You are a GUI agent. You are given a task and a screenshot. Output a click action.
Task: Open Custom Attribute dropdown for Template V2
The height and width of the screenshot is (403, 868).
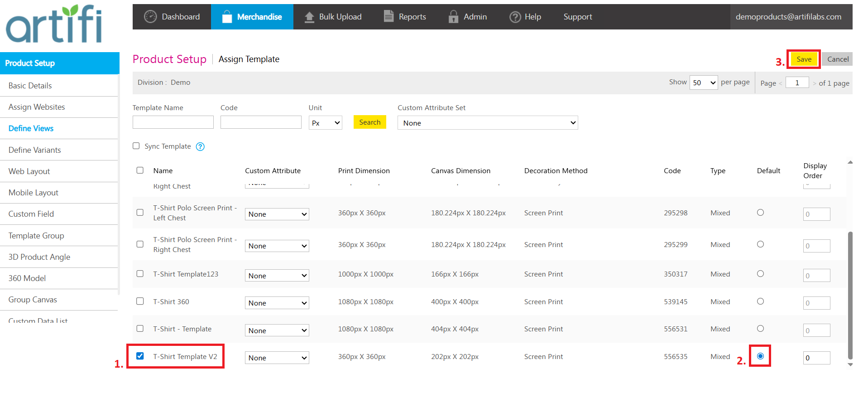(277, 358)
